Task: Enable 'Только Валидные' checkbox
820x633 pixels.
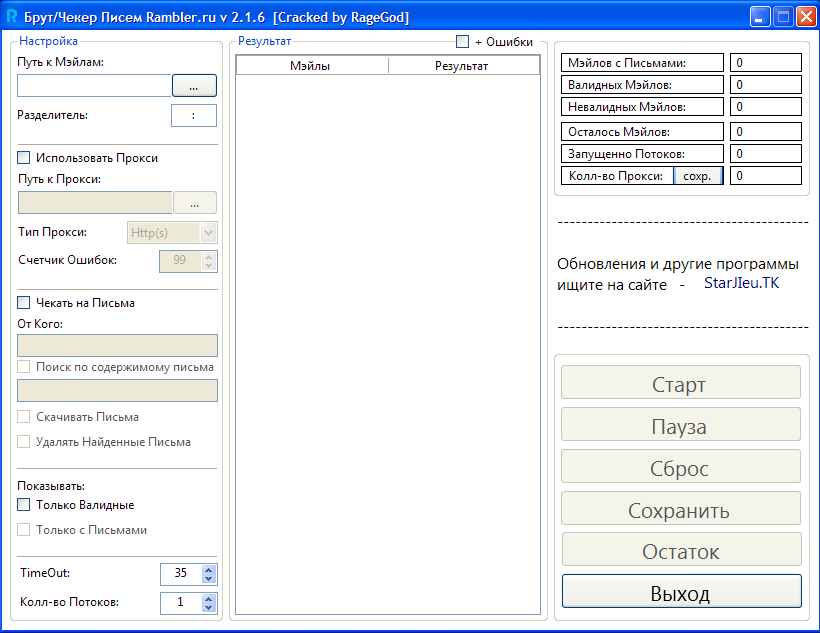Action: pos(24,505)
